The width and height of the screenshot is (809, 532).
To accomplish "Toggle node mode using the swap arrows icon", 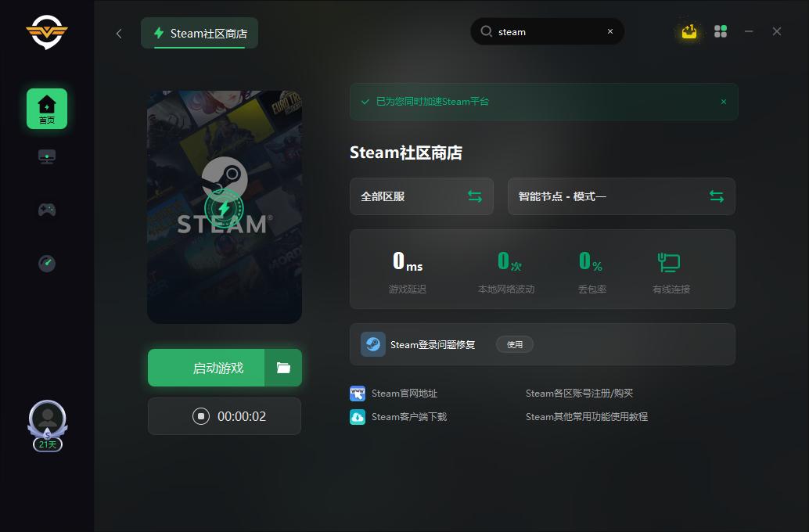I will (x=717, y=196).
